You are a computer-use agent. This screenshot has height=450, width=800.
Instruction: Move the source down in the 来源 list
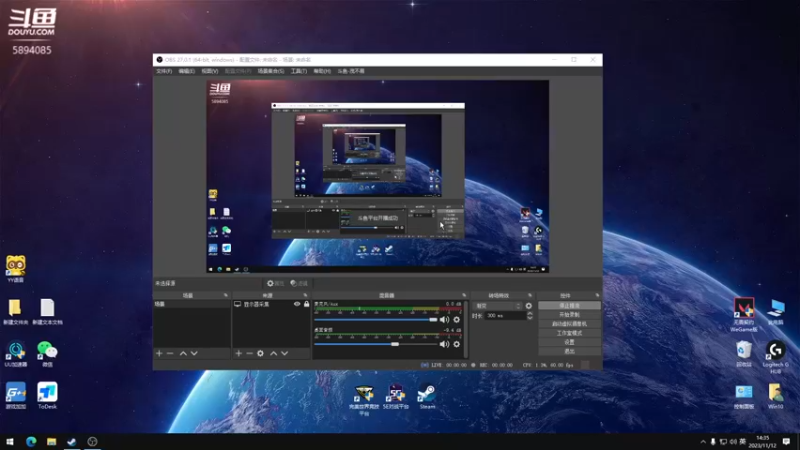pyautogui.click(x=285, y=353)
